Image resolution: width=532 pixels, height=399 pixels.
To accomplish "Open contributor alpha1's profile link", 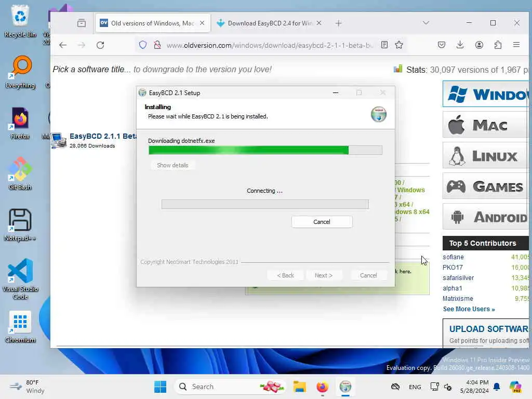I will pyautogui.click(x=453, y=288).
